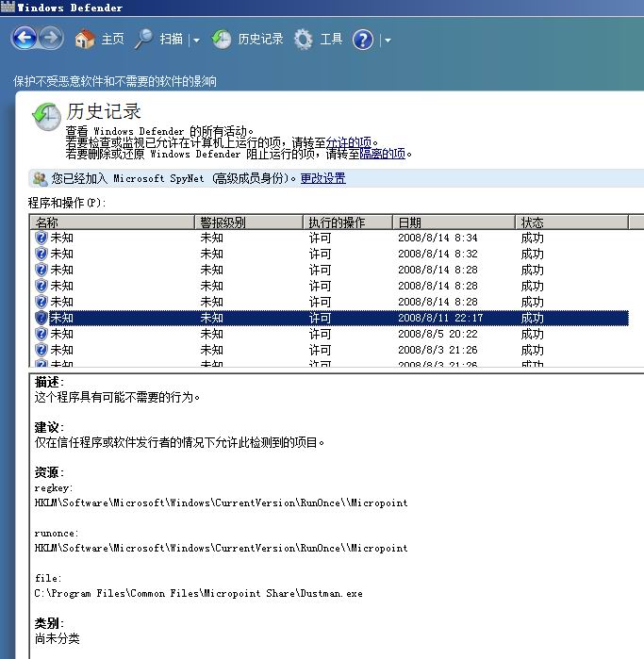Image resolution: width=644 pixels, height=659 pixels.
Task: Click the SpyNet members icon
Action: 41,179
